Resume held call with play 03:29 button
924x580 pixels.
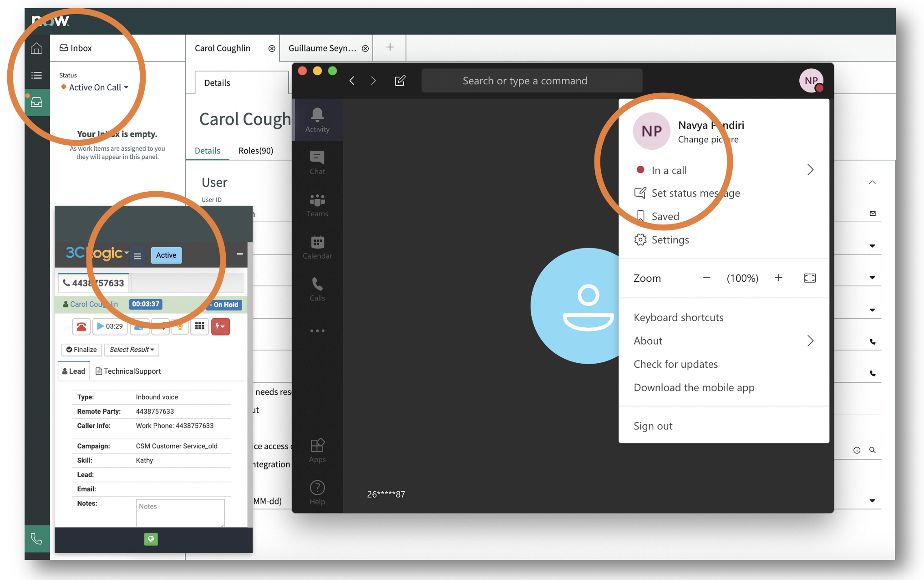110,326
